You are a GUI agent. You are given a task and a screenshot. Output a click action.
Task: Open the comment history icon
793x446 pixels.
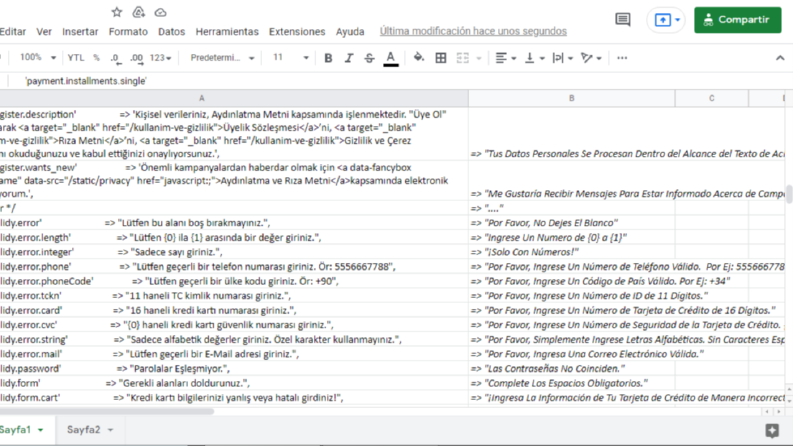pos(623,20)
